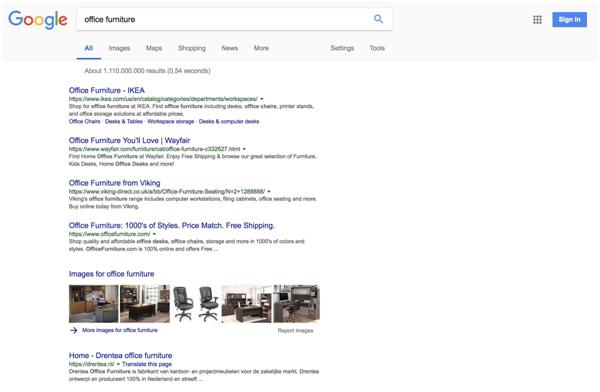Click More images for office furniture
The width and height of the screenshot is (600, 392).
120,330
